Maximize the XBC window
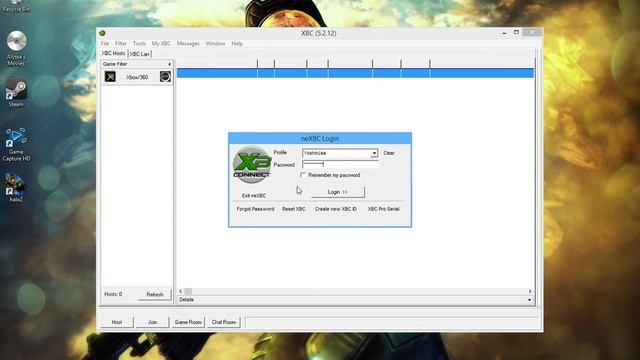Viewport: 640px width, 360px height. coord(516,32)
